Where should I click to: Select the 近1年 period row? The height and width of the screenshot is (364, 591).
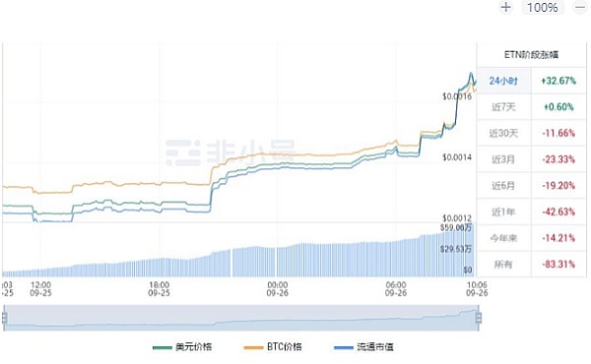503,212
